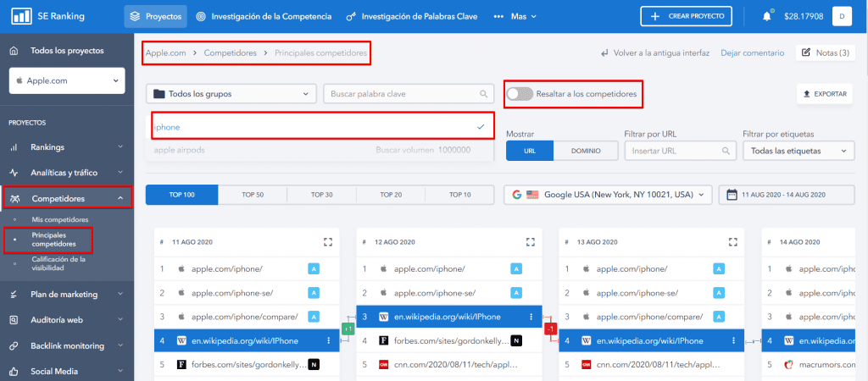Switch to the TOP 50 tab
The image size is (868, 381).
(x=253, y=195)
